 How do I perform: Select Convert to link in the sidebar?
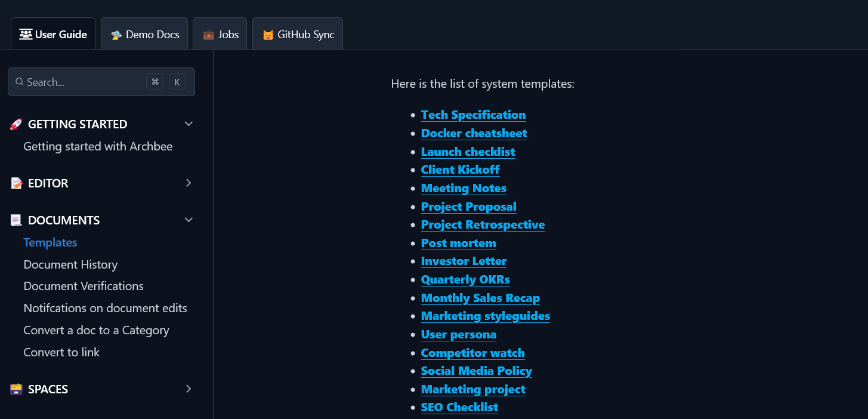61,352
